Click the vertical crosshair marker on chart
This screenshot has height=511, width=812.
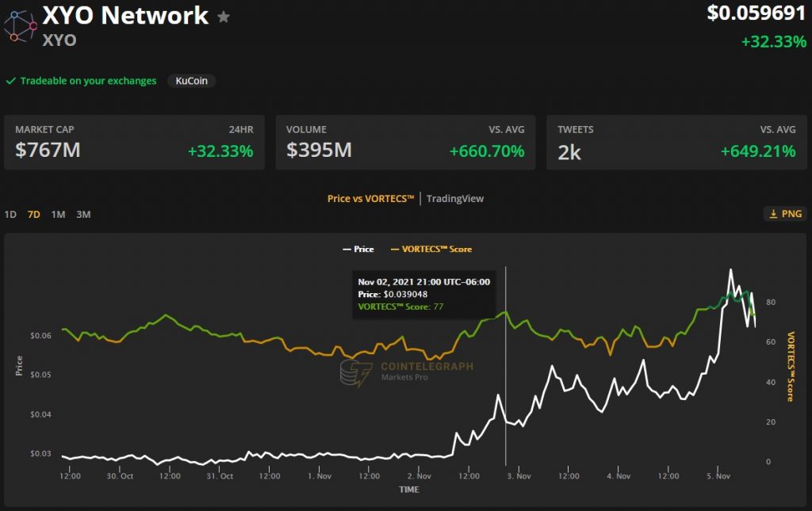coord(505,366)
